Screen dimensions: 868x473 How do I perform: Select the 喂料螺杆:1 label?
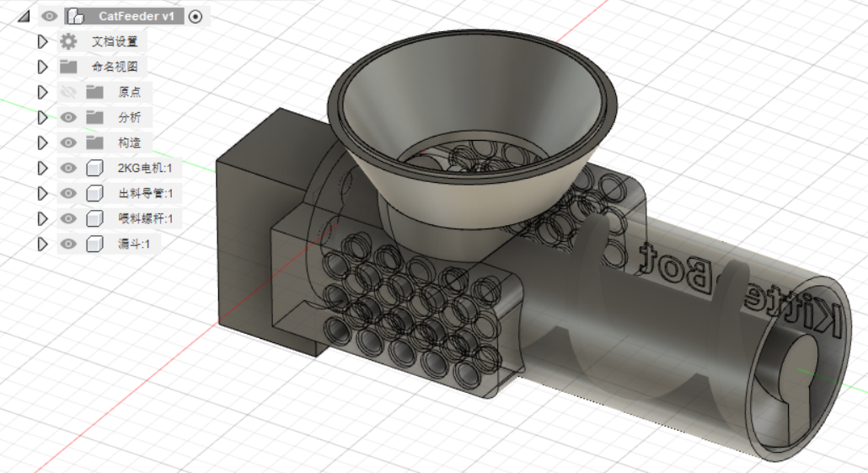146,218
